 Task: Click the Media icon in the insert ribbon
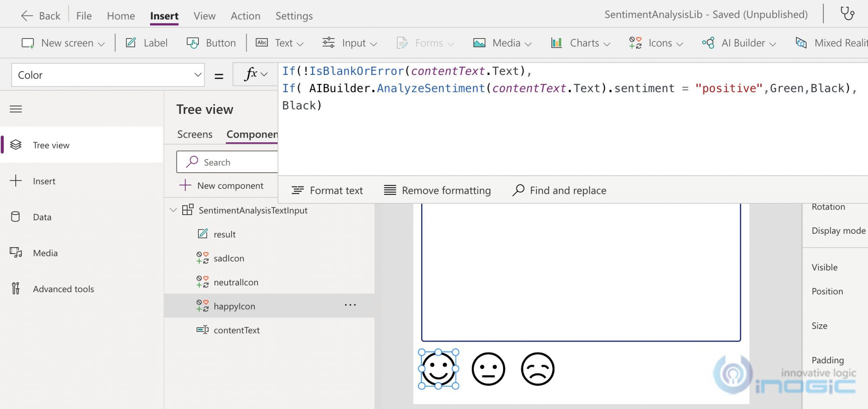coord(479,43)
